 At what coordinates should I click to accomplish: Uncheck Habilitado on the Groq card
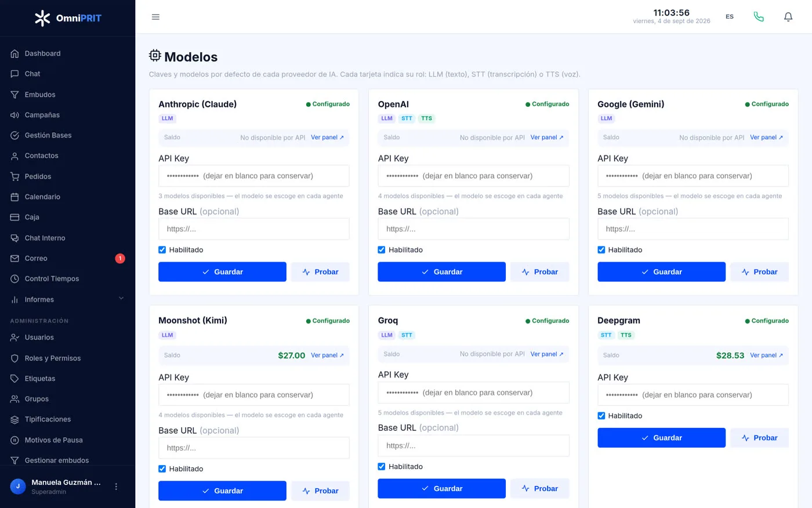pos(382,466)
